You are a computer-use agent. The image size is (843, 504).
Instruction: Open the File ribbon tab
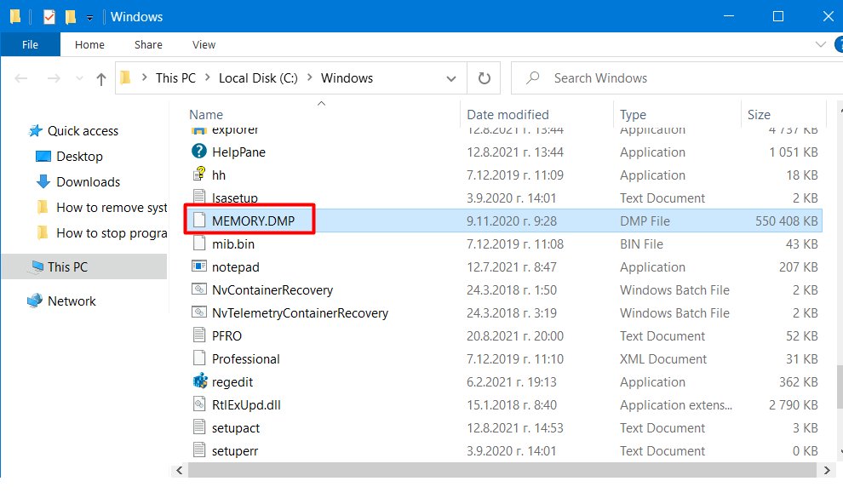pos(30,44)
